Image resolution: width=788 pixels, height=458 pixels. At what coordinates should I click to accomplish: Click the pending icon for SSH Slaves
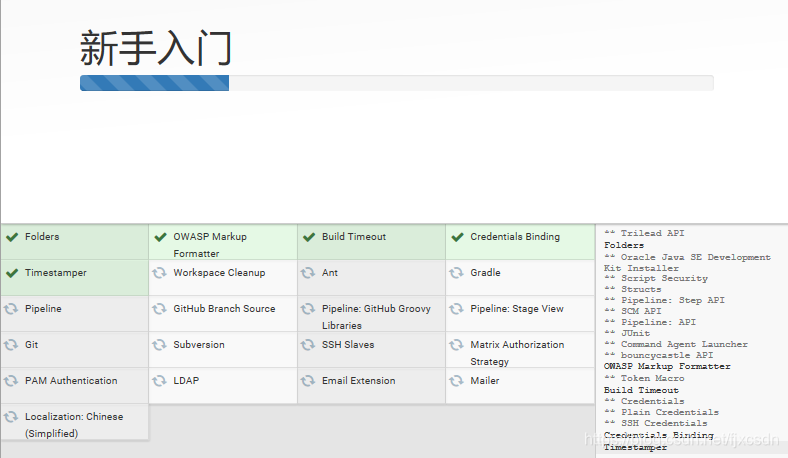(x=308, y=345)
